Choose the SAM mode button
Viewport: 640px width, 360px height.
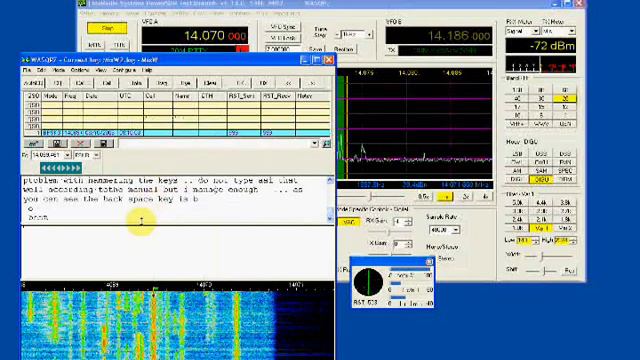tap(541, 171)
